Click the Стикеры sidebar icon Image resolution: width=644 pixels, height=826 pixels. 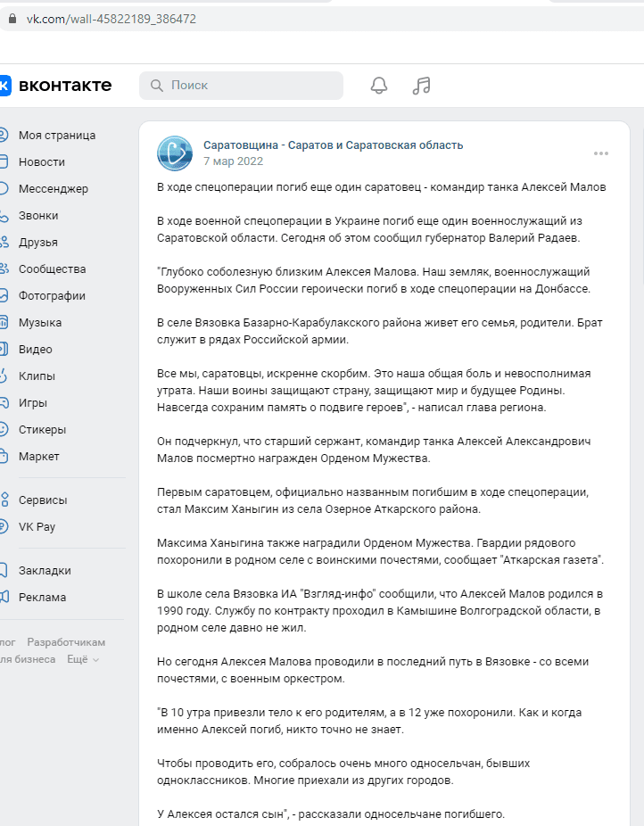pyautogui.click(x=4, y=429)
